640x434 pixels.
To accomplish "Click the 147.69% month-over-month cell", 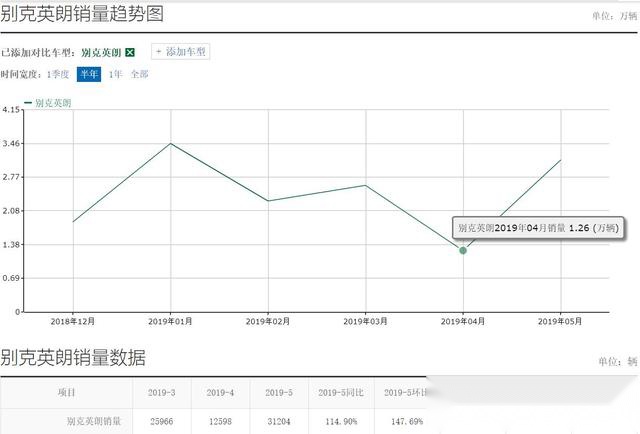I will coord(407,421).
